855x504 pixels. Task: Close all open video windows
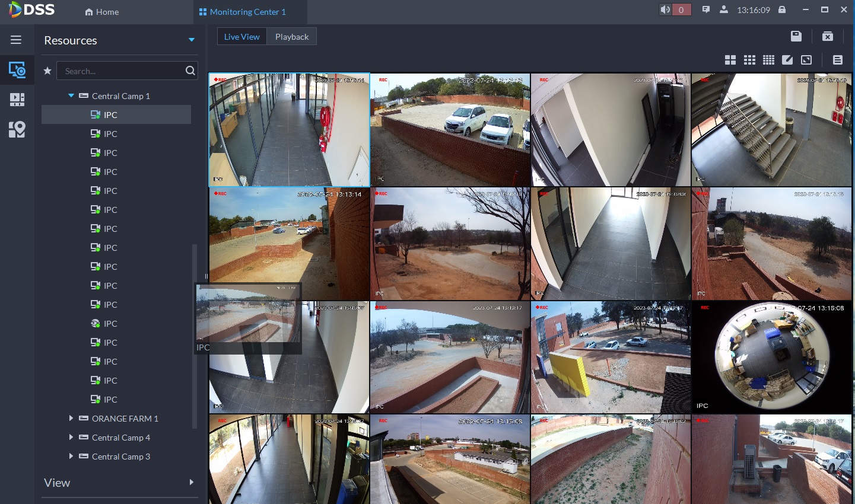(x=827, y=36)
